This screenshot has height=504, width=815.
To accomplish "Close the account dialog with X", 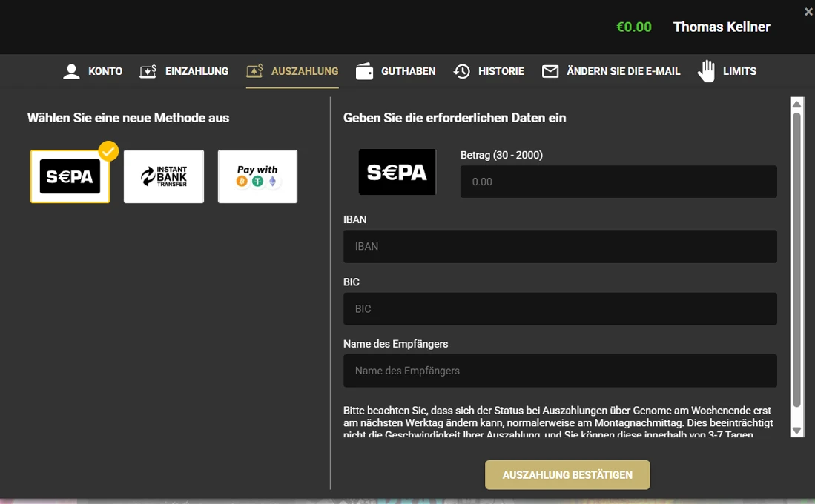I will [x=808, y=12].
